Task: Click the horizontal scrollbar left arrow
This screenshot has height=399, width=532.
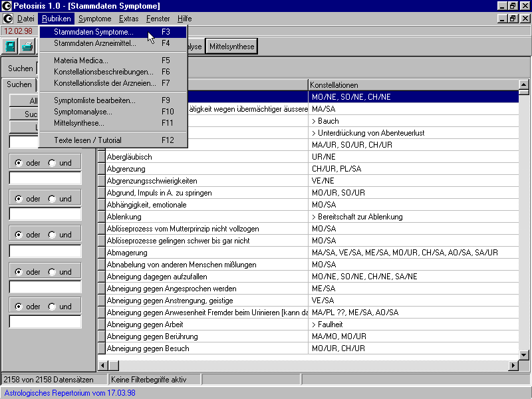Action: tap(102, 365)
